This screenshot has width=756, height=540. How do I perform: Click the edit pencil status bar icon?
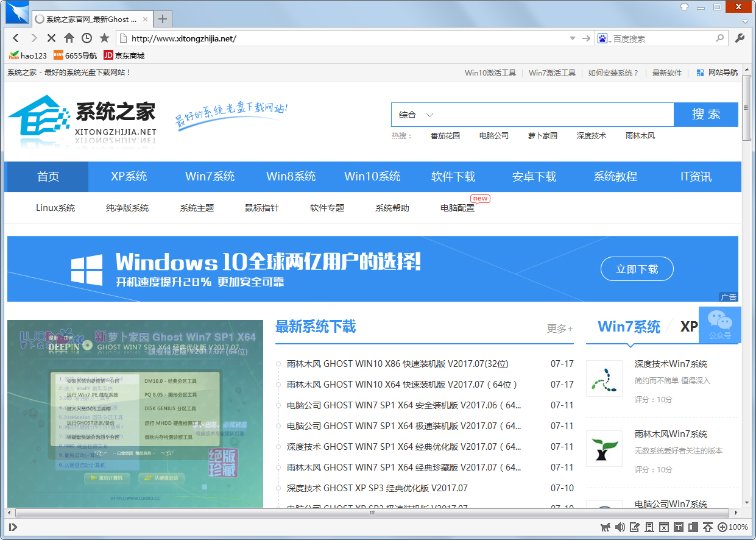coord(635,527)
